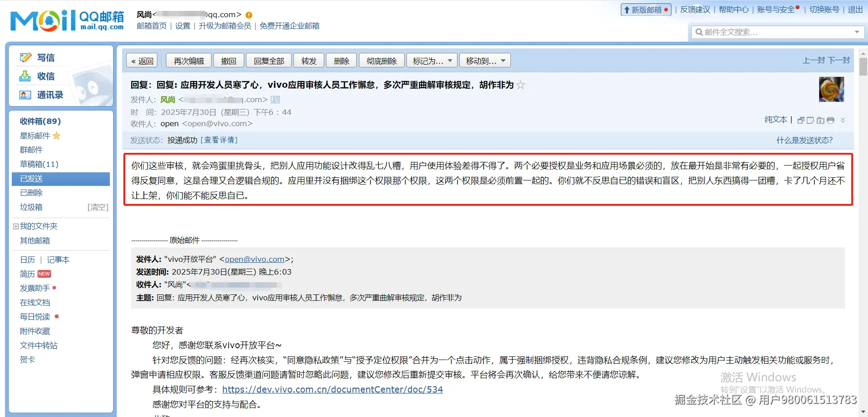
Task: Click 清空 to empty trash
Action: (98, 207)
